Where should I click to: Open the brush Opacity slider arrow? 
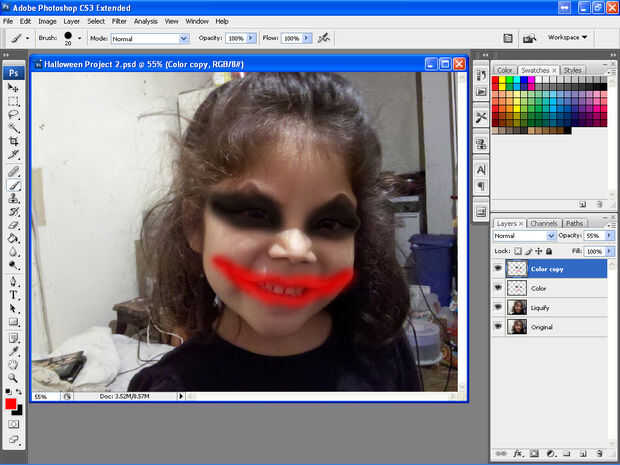(251, 38)
